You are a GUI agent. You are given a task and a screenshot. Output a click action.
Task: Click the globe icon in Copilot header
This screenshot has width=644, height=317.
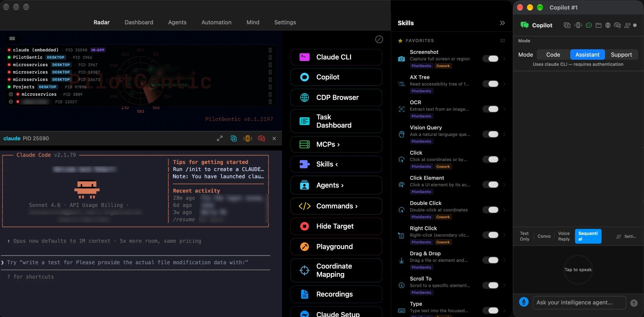[x=608, y=25]
